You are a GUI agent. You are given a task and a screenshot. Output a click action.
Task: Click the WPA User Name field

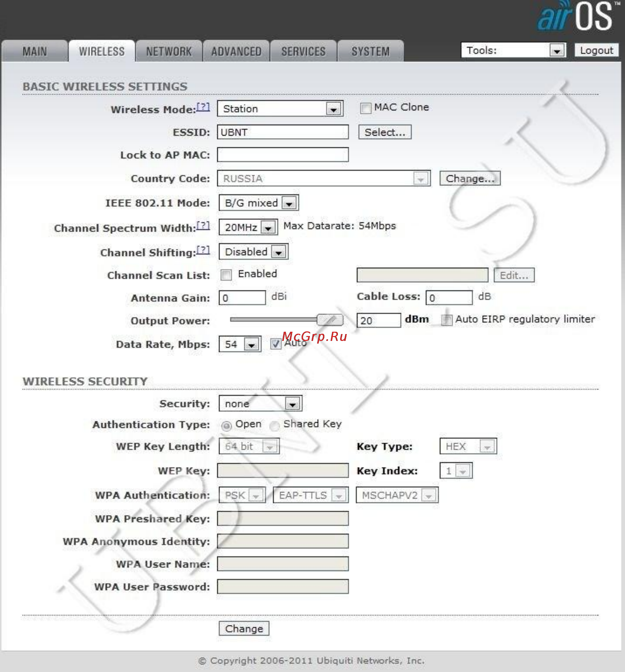(x=283, y=564)
